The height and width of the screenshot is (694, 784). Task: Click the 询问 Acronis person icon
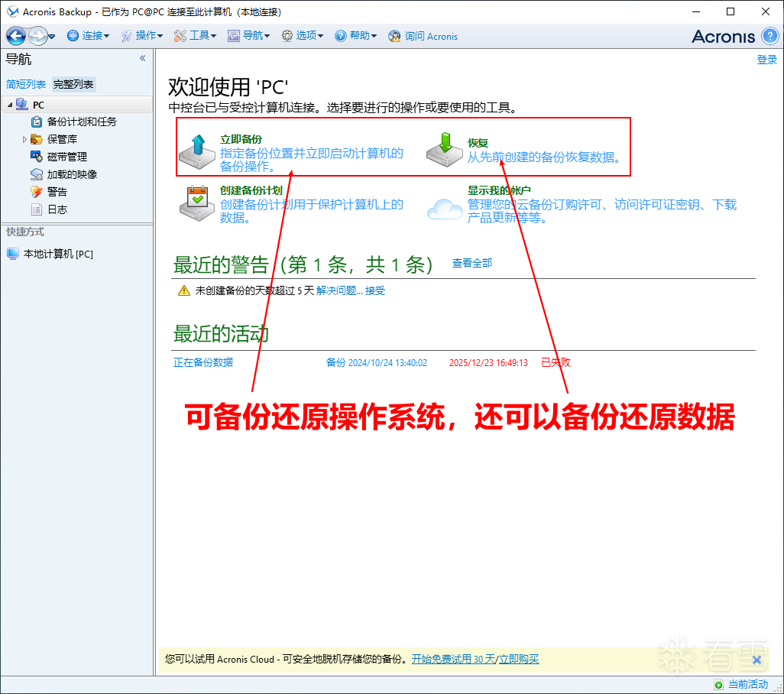coord(394,36)
